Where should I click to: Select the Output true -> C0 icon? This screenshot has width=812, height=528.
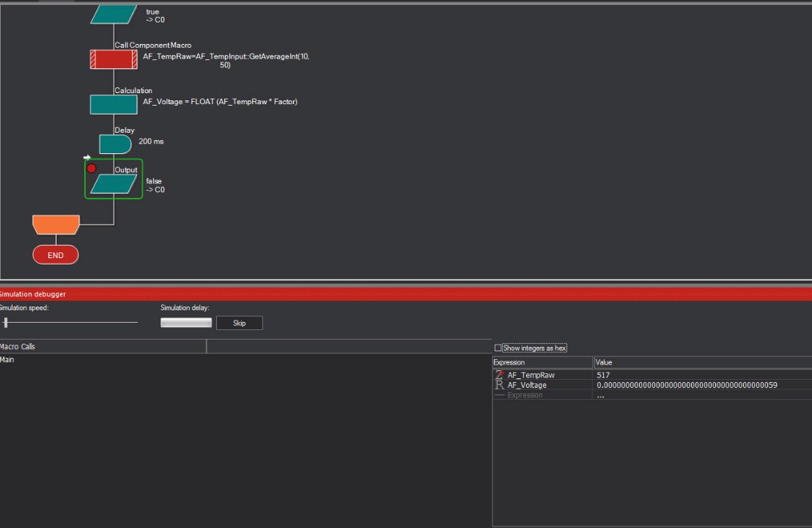pos(114,15)
